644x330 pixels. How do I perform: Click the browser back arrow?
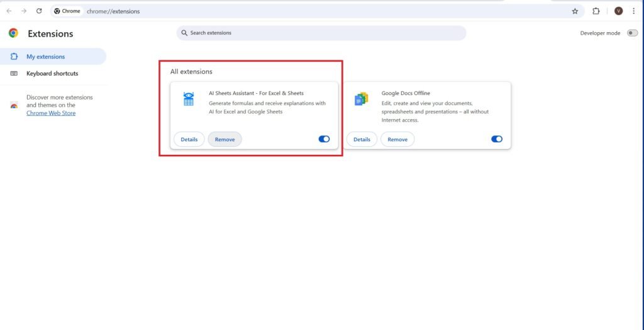click(9, 11)
